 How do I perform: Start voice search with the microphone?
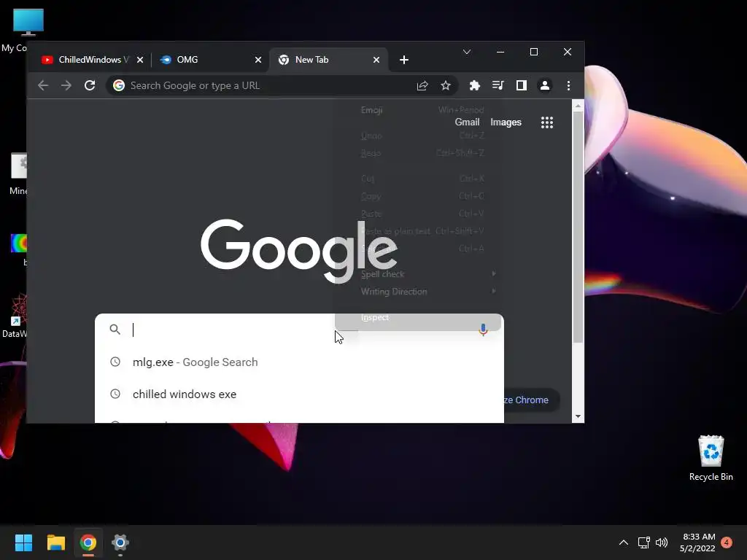[x=483, y=330]
